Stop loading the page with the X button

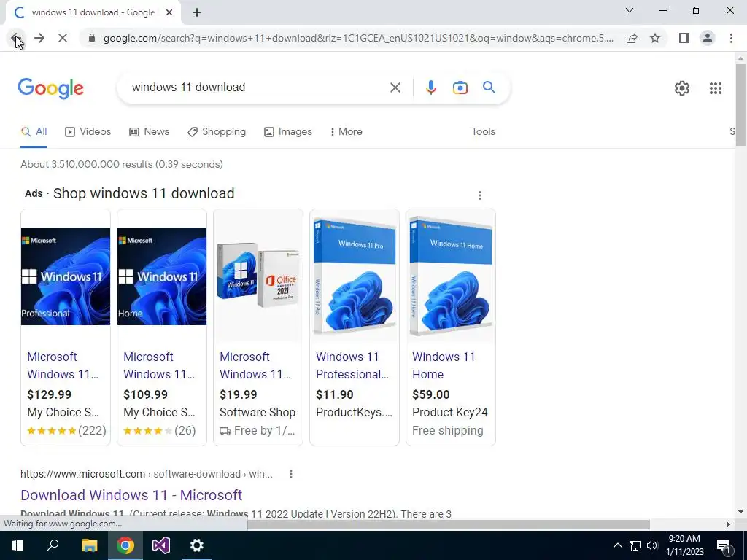click(63, 38)
